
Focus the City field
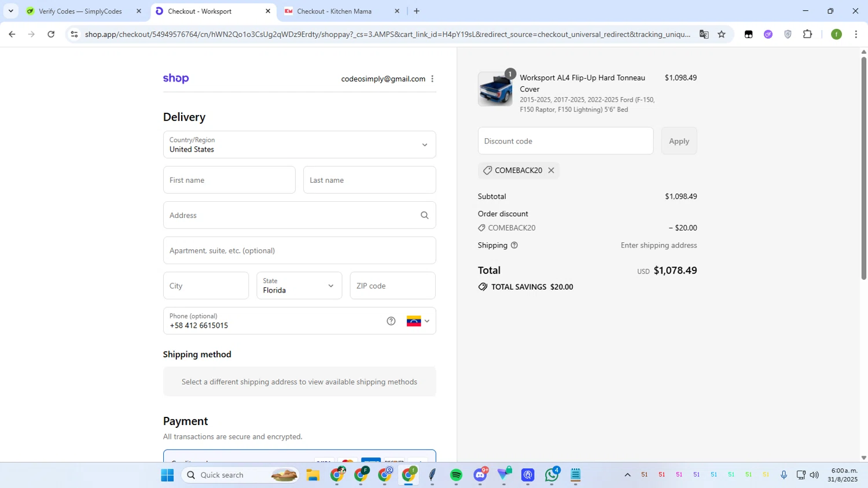206,286
